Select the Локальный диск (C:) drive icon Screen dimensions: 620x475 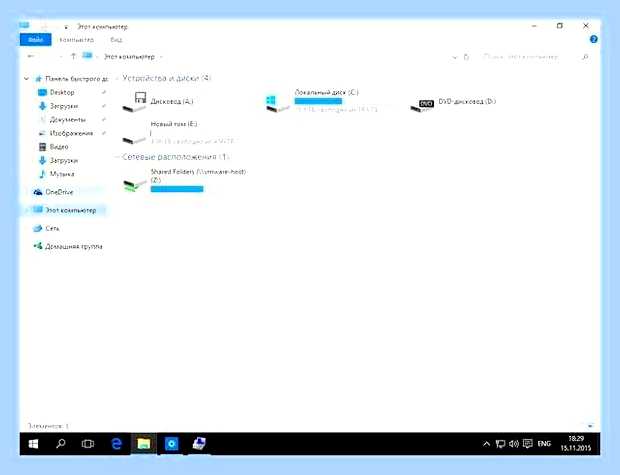276,103
